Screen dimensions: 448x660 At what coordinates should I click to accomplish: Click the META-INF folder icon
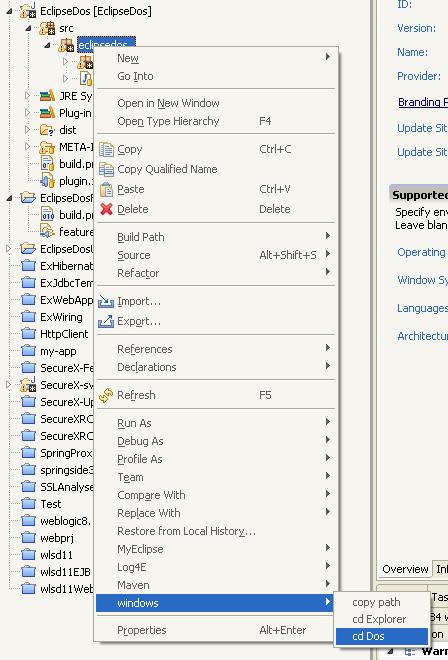click(x=47, y=147)
